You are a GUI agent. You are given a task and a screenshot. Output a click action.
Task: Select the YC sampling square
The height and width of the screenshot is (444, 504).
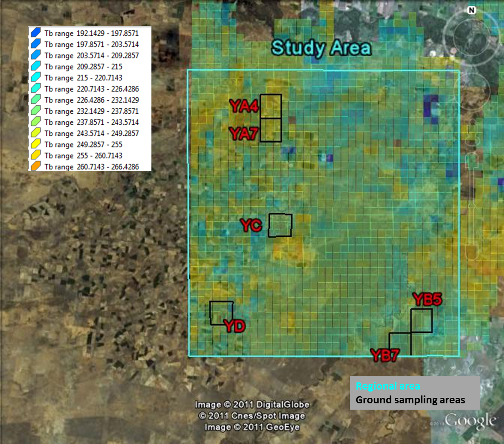pyautogui.click(x=280, y=225)
